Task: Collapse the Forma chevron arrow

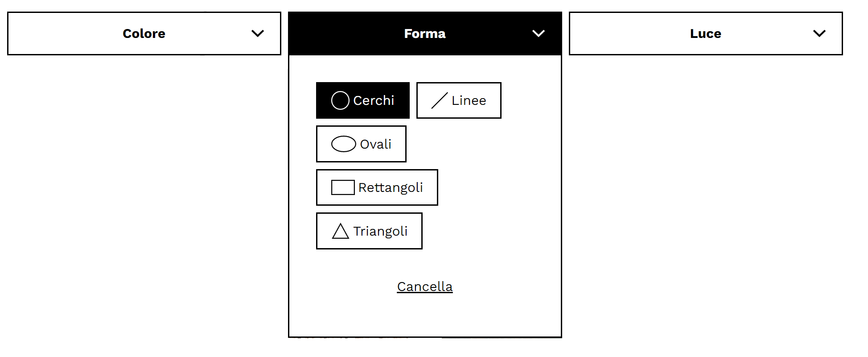Action: pos(539,33)
